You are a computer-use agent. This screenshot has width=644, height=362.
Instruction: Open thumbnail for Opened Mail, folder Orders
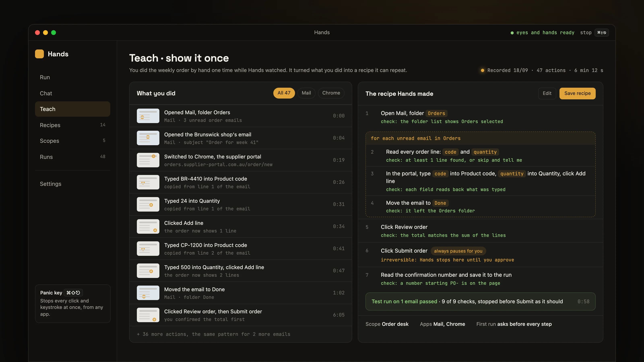[148, 116]
